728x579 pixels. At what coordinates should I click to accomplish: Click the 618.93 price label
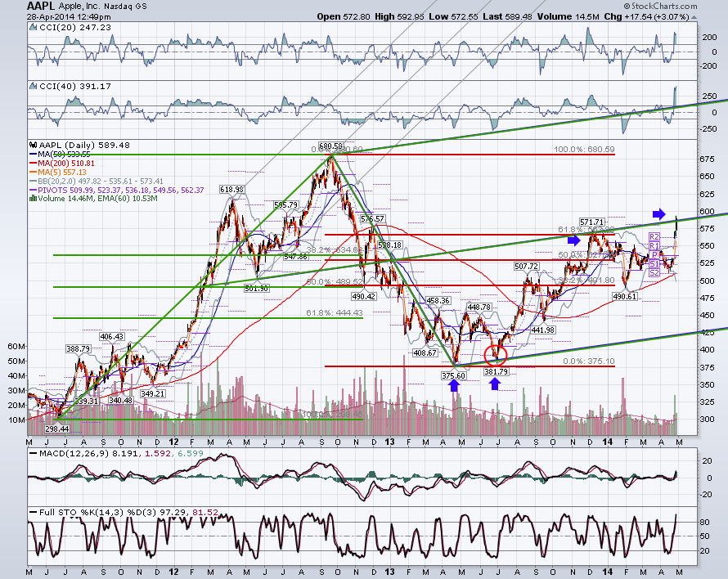tap(232, 190)
